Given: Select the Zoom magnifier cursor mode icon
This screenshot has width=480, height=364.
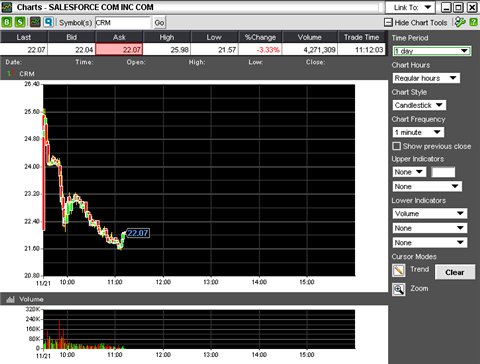Looking at the screenshot, I should pos(399,289).
